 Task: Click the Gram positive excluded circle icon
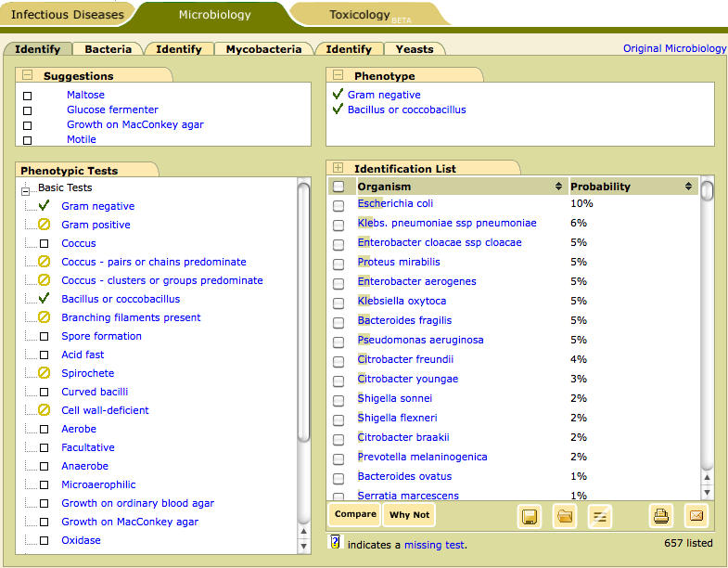tap(44, 225)
